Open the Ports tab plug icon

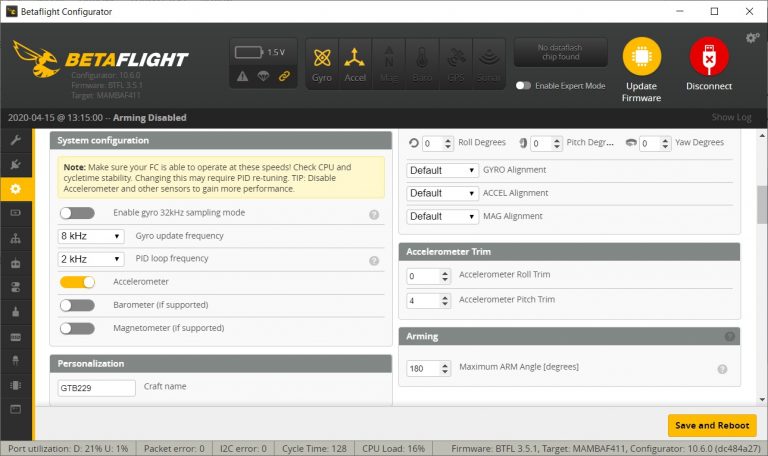[16, 164]
